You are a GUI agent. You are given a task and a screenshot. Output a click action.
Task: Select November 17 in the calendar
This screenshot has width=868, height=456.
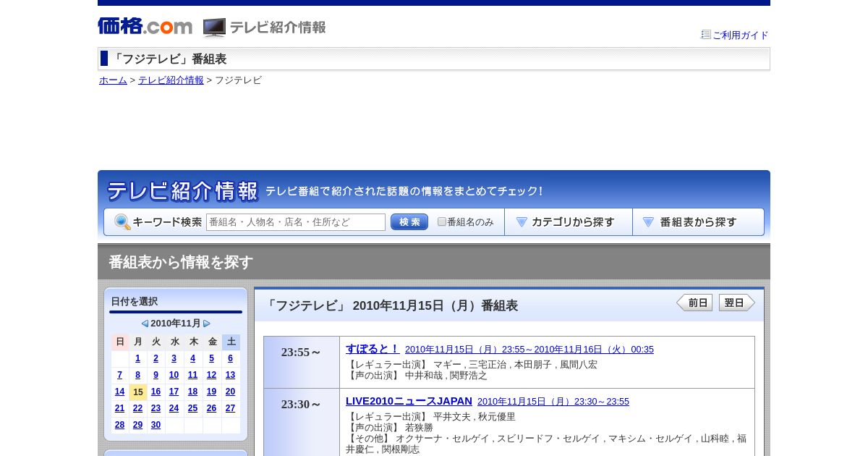(x=174, y=392)
